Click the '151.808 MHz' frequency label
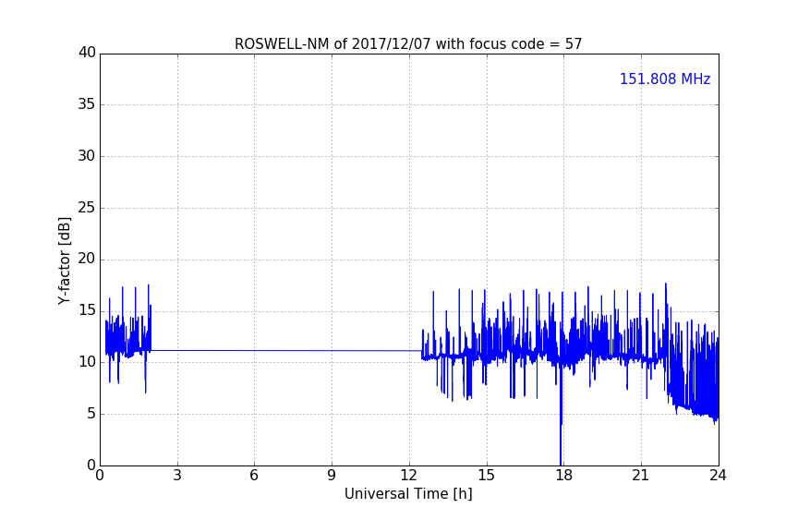 (x=665, y=79)
